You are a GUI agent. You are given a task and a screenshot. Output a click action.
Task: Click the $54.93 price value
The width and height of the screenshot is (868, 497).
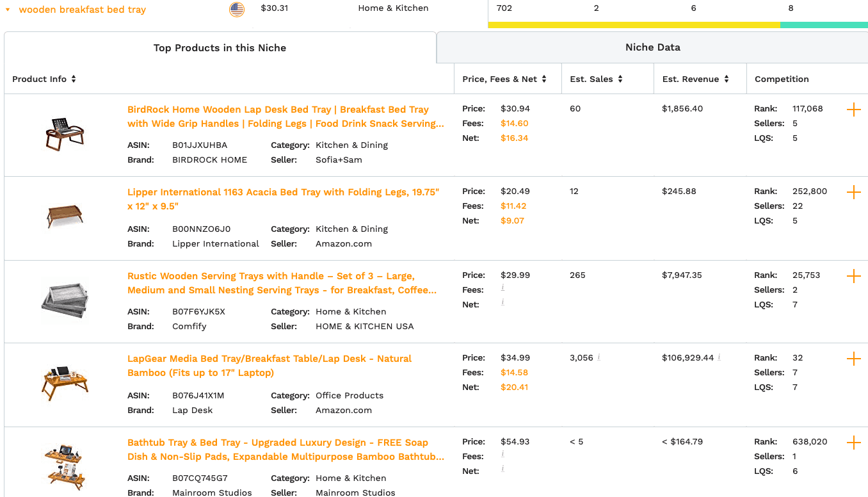pyautogui.click(x=515, y=441)
